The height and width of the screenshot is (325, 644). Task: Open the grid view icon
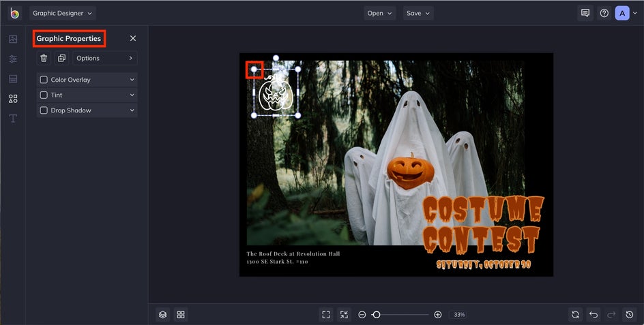(181, 315)
